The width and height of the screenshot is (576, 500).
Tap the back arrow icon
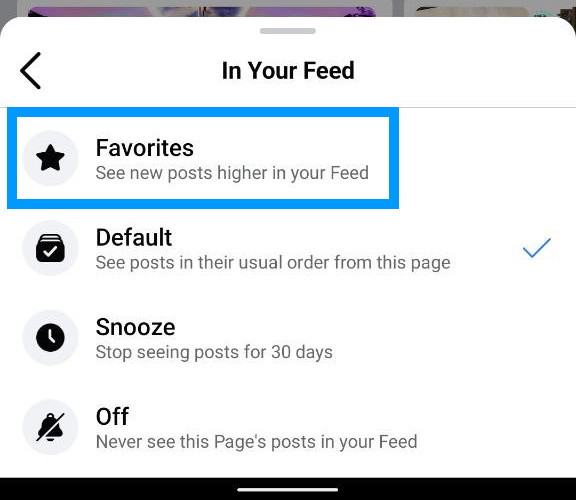tap(30, 71)
